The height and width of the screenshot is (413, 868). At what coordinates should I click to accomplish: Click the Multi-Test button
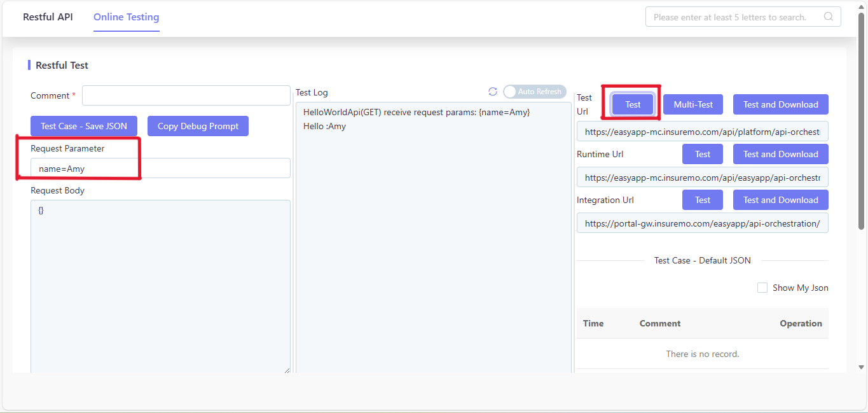[x=693, y=104]
